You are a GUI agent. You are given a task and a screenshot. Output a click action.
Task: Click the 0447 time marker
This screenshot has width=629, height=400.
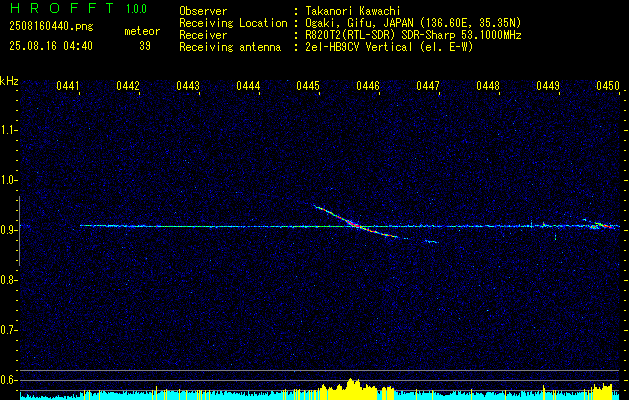[x=428, y=86]
